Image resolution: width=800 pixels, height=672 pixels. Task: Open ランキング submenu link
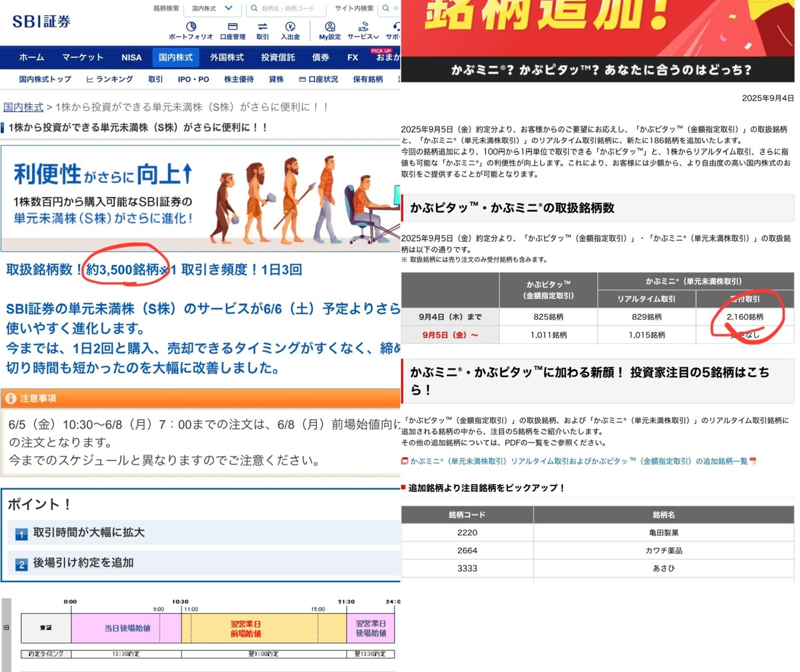pyautogui.click(x=110, y=79)
